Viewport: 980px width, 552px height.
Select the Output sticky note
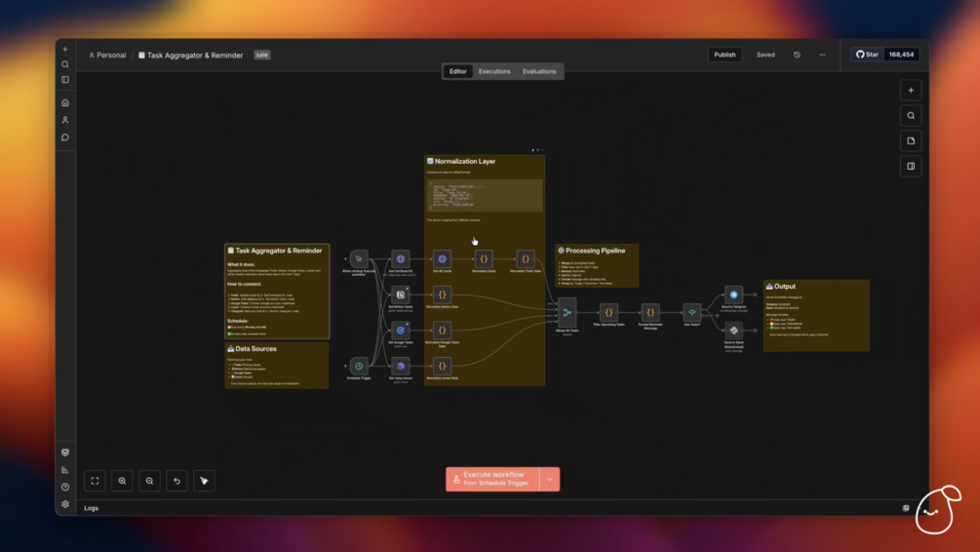[816, 316]
